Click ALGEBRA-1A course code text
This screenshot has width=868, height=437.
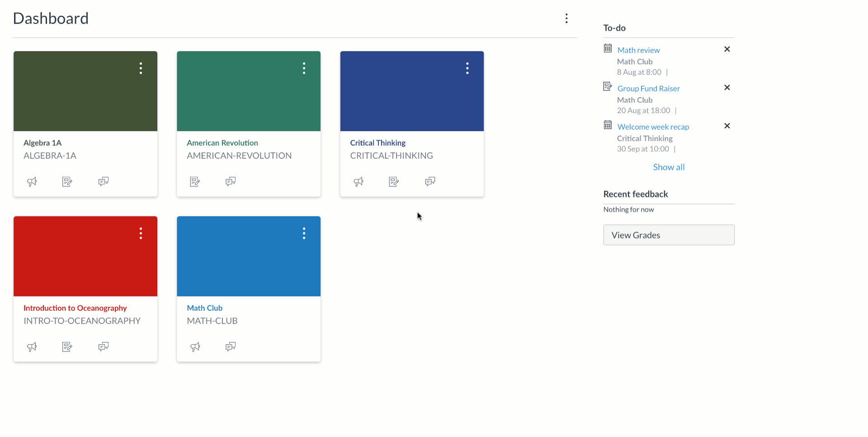click(50, 156)
